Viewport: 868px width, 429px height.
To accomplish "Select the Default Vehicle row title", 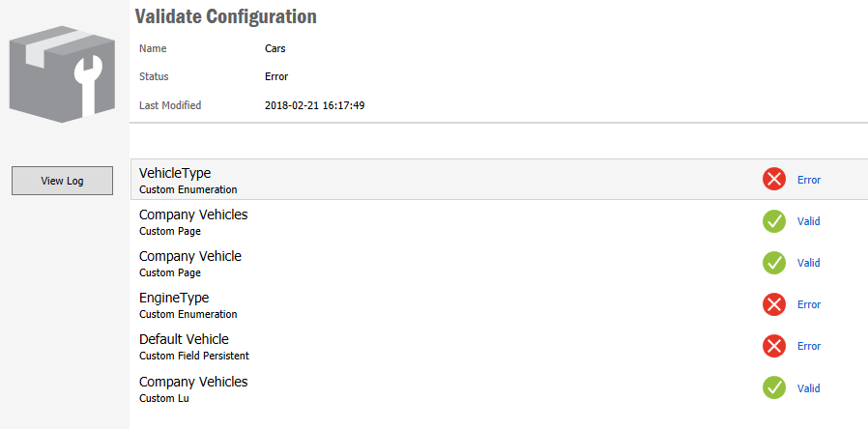I will (x=184, y=339).
